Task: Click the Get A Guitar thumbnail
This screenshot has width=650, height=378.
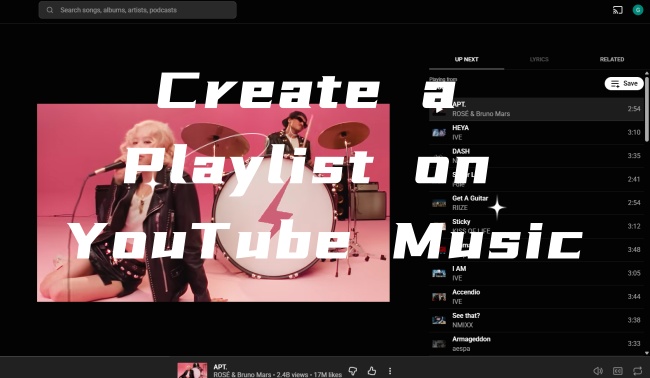Action: pyautogui.click(x=439, y=203)
